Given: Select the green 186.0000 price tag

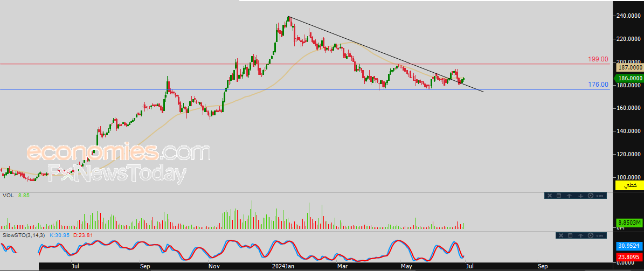Looking at the screenshot, I should point(628,78).
